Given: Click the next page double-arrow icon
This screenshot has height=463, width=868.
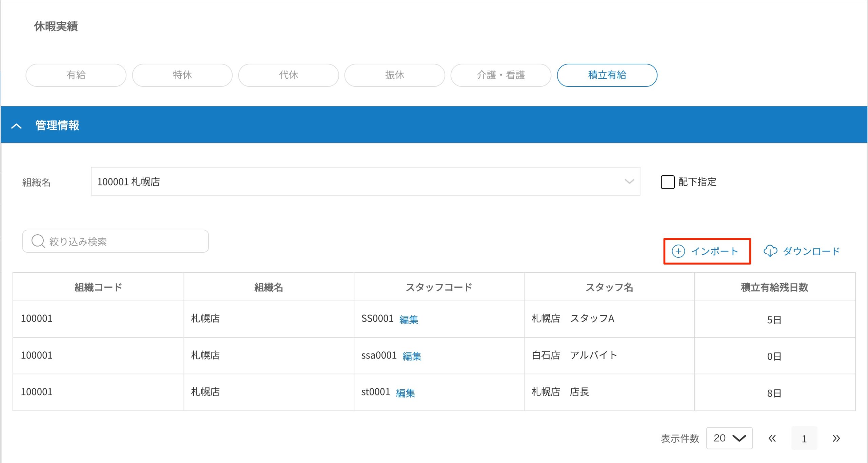Looking at the screenshot, I should (835, 438).
